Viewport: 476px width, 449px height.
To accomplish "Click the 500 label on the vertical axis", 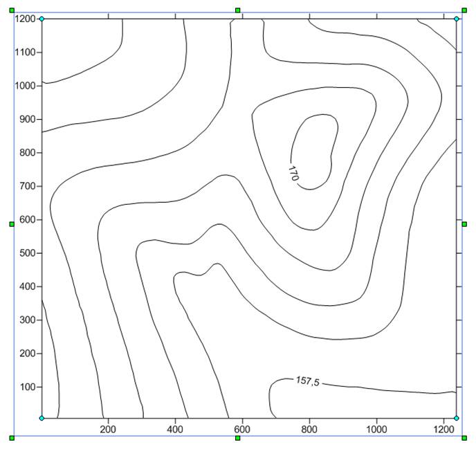I will click(27, 253).
